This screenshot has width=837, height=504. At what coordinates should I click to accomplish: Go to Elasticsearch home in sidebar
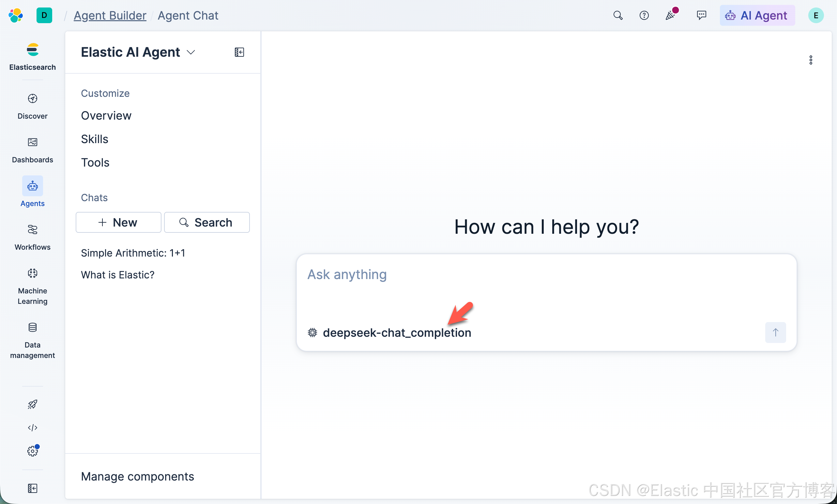tap(33, 57)
